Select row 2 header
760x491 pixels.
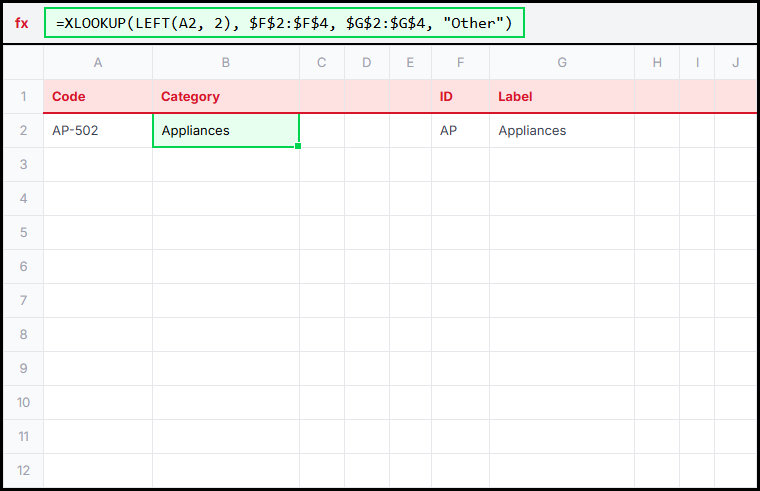click(23, 130)
